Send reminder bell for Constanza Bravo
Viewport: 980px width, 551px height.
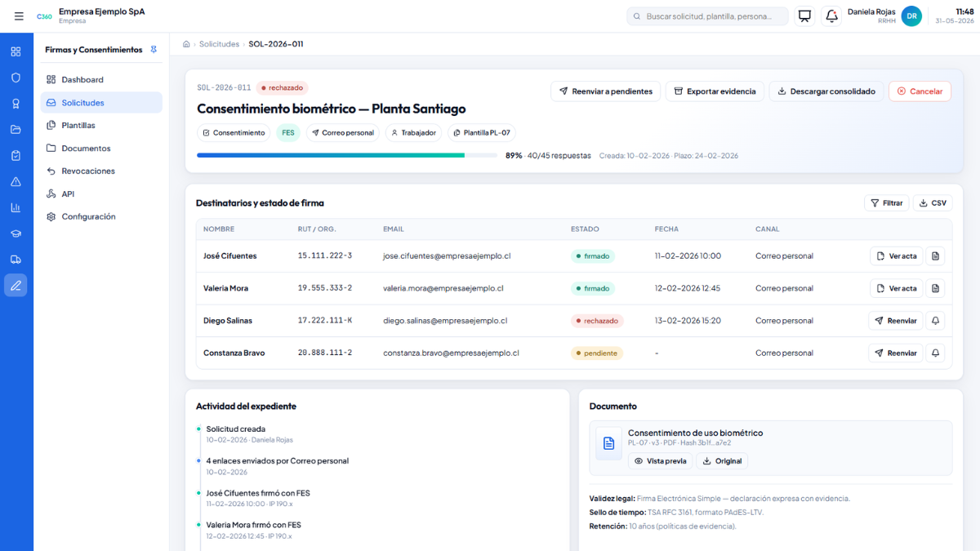(936, 353)
